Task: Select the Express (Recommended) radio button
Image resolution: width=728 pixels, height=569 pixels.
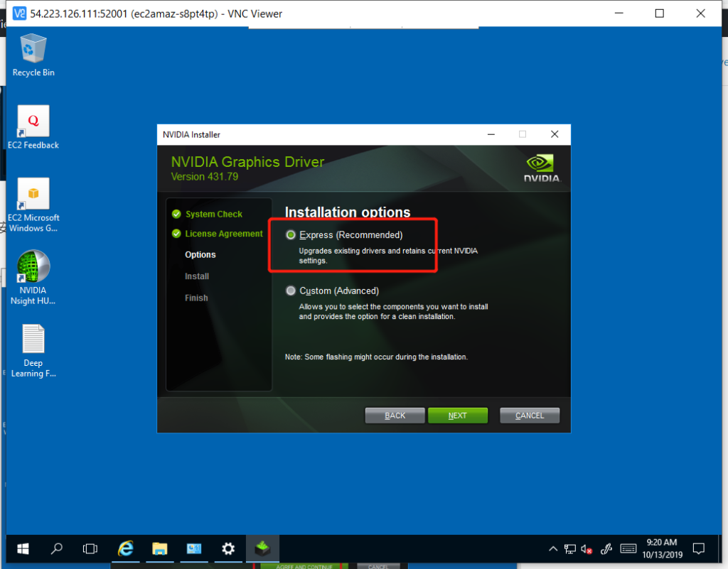Action: pos(291,235)
